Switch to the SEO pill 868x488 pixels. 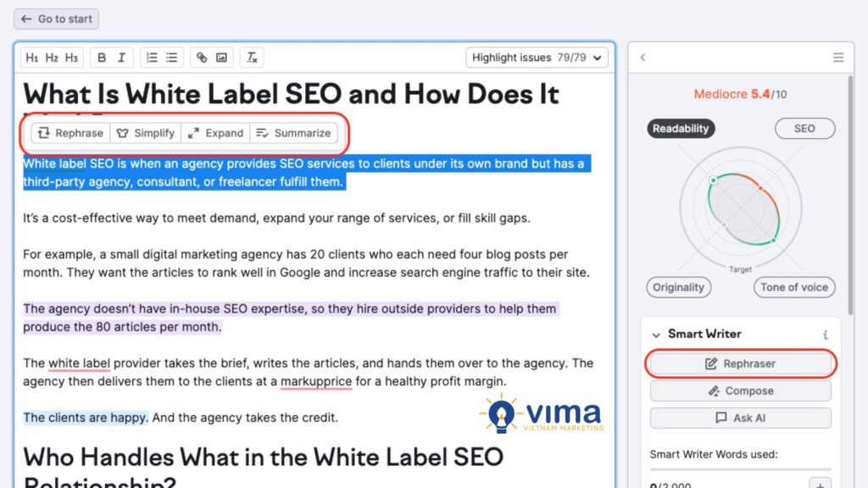(804, 129)
